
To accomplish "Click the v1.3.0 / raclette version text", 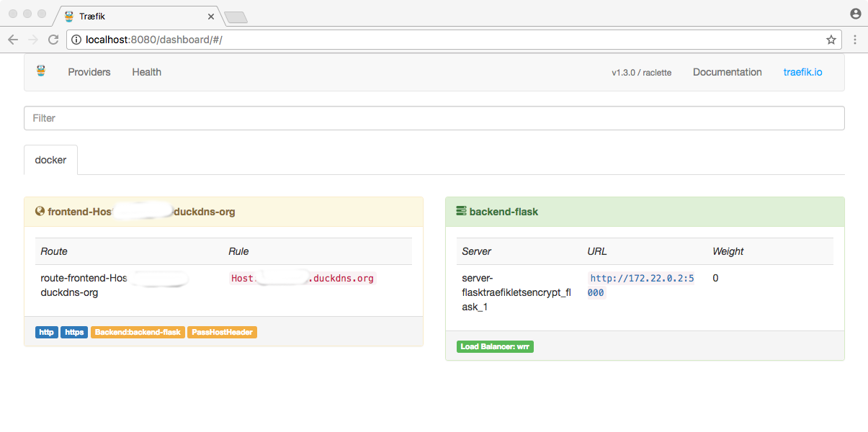I will (x=642, y=73).
